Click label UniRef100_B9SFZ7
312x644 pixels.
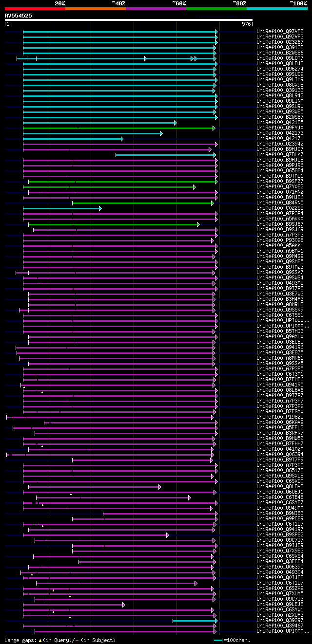280,182
